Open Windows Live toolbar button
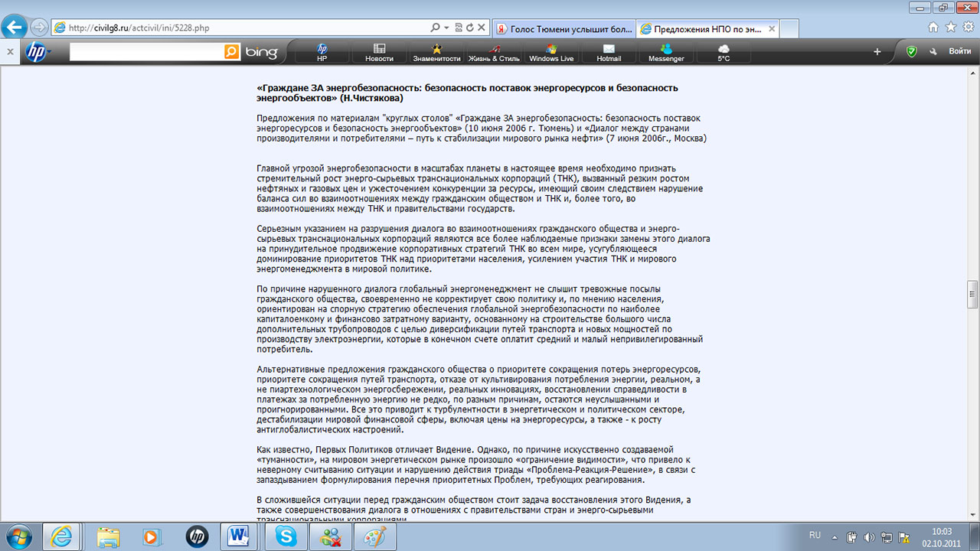 551,52
